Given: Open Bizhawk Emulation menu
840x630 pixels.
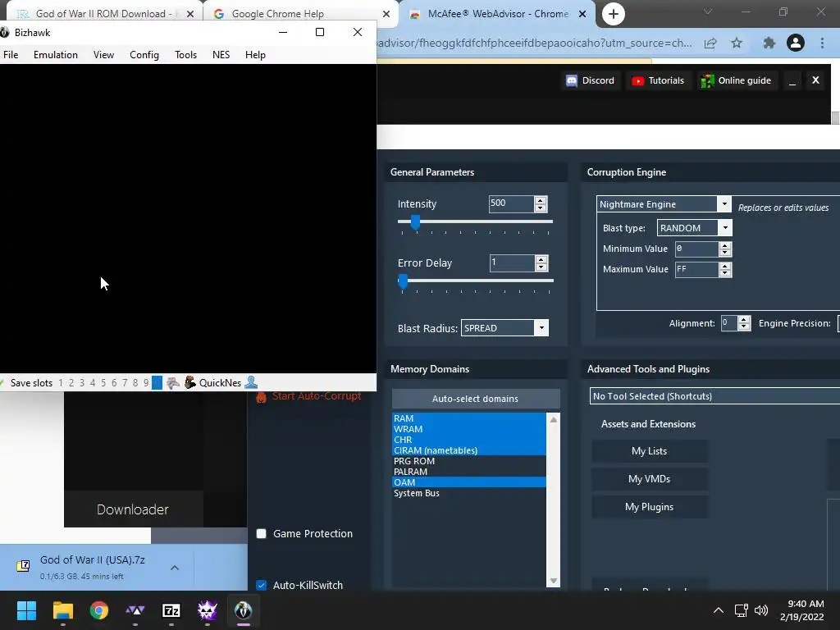Looking at the screenshot, I should [x=56, y=55].
